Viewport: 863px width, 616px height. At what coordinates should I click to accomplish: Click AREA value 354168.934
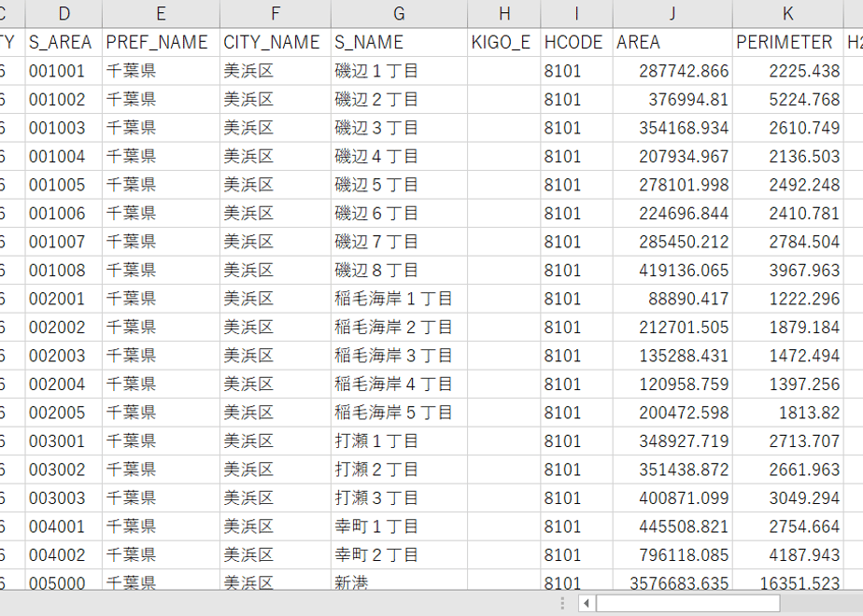[672, 128]
